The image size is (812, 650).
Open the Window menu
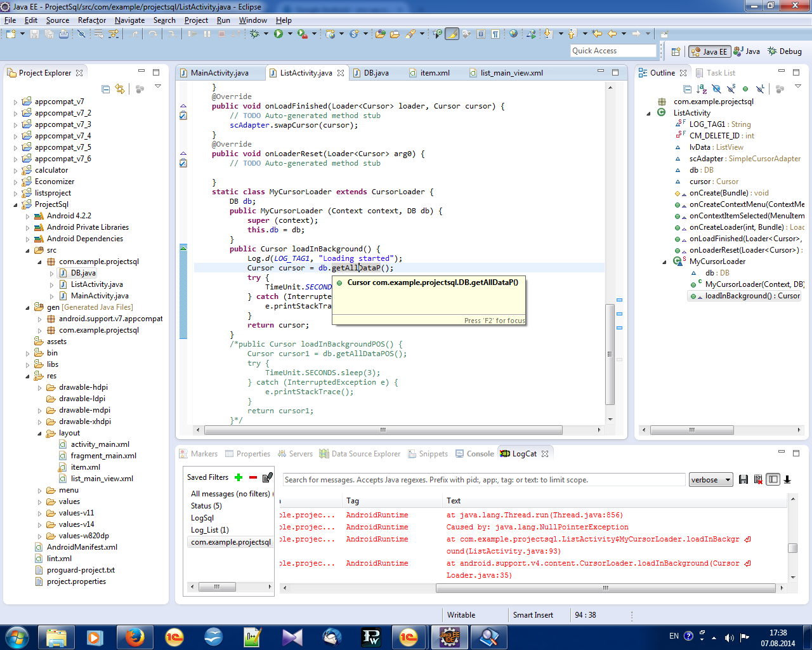(x=252, y=20)
